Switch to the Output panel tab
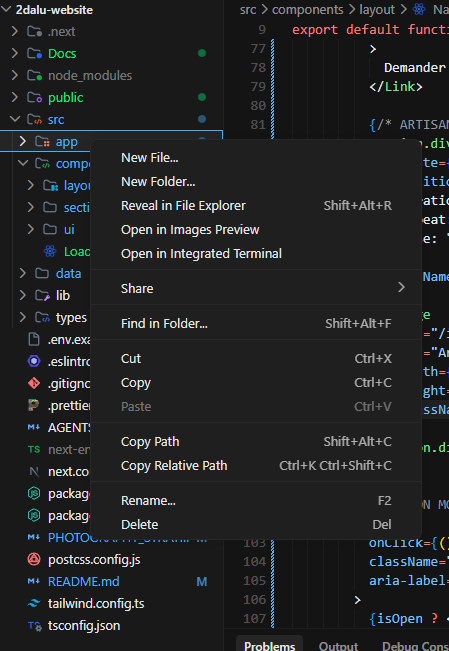The height and width of the screenshot is (651, 449). click(x=338, y=646)
